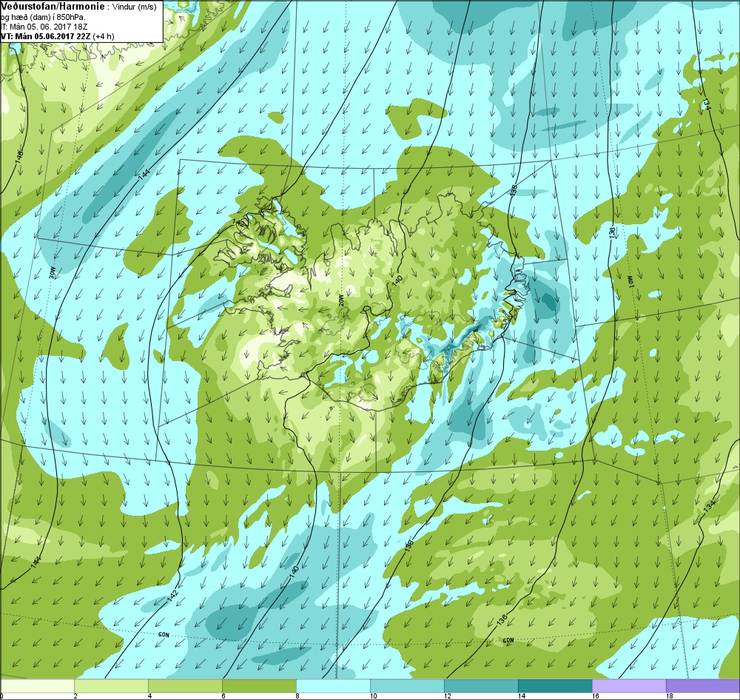Click the "20W" longitude label
Image resolution: width=740 pixels, height=700 pixels.
point(341,300)
